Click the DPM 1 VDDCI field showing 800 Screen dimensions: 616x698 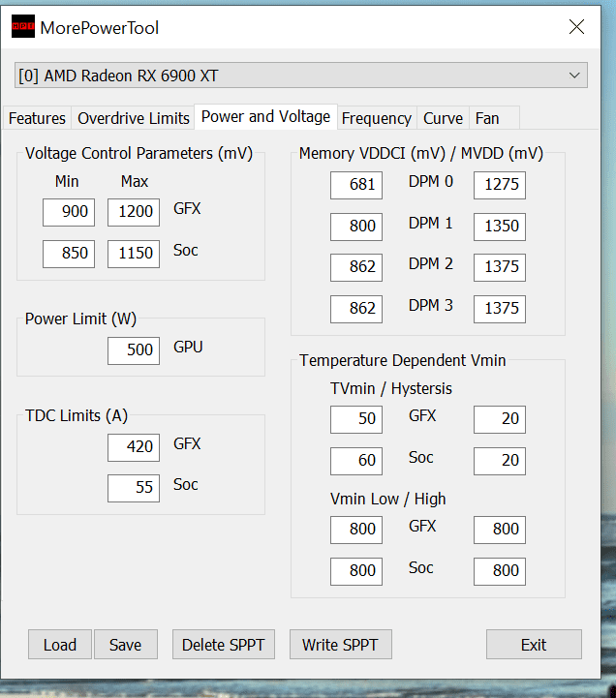tap(356, 227)
